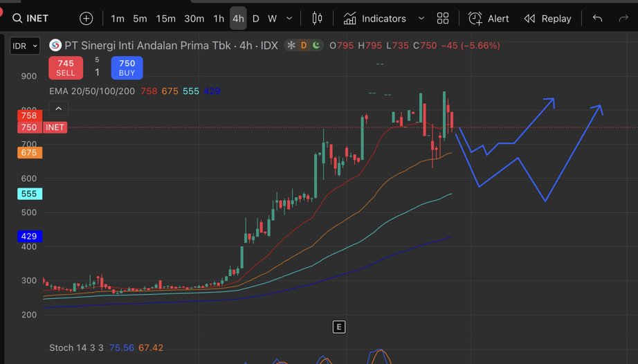Expand the timeframe interval dropdown
638x364 pixels.
click(289, 18)
